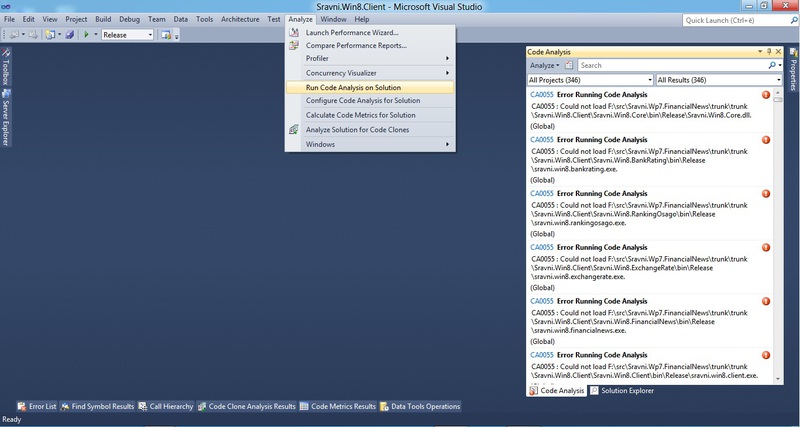The height and width of the screenshot is (427, 800).
Task: Click the magnifier search icon in the Code Analysis panel
Action: pyautogui.click(x=771, y=65)
